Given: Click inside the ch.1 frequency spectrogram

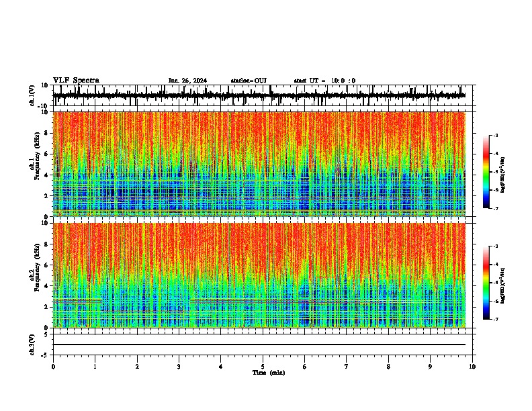Looking at the screenshot, I should pos(259,164).
